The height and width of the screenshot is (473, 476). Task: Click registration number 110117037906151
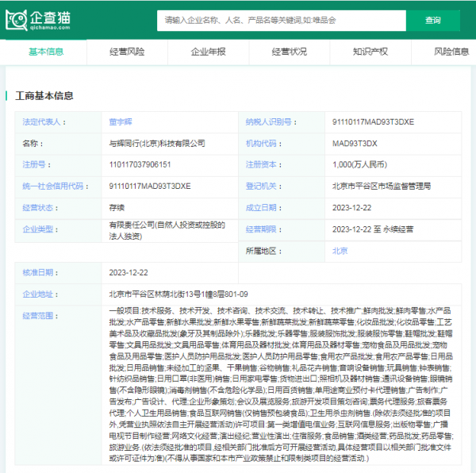click(x=140, y=165)
